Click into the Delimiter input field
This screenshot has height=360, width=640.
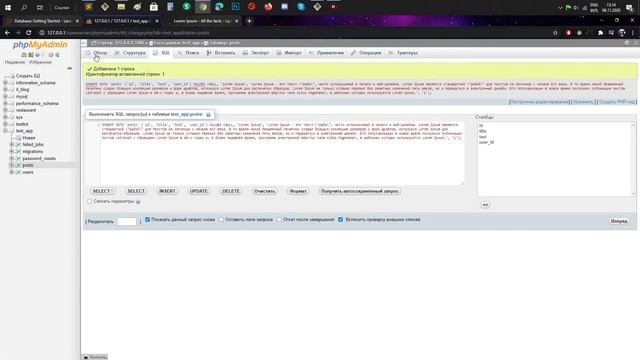click(x=127, y=221)
